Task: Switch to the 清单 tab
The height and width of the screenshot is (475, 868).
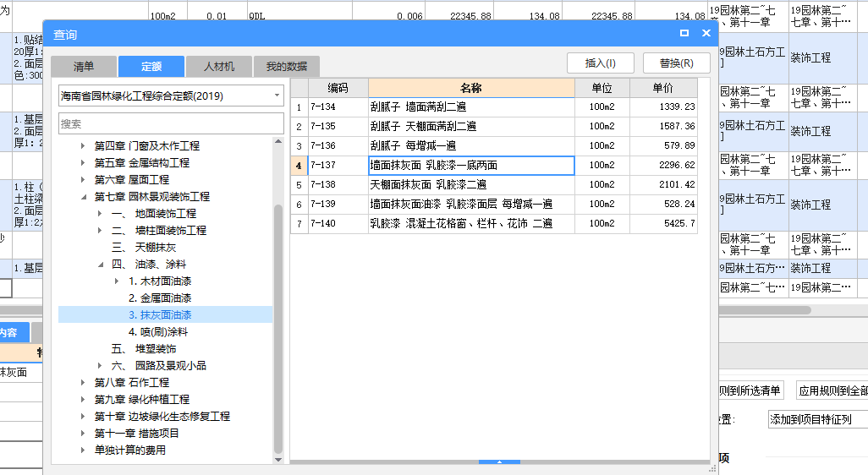Action: [x=84, y=67]
